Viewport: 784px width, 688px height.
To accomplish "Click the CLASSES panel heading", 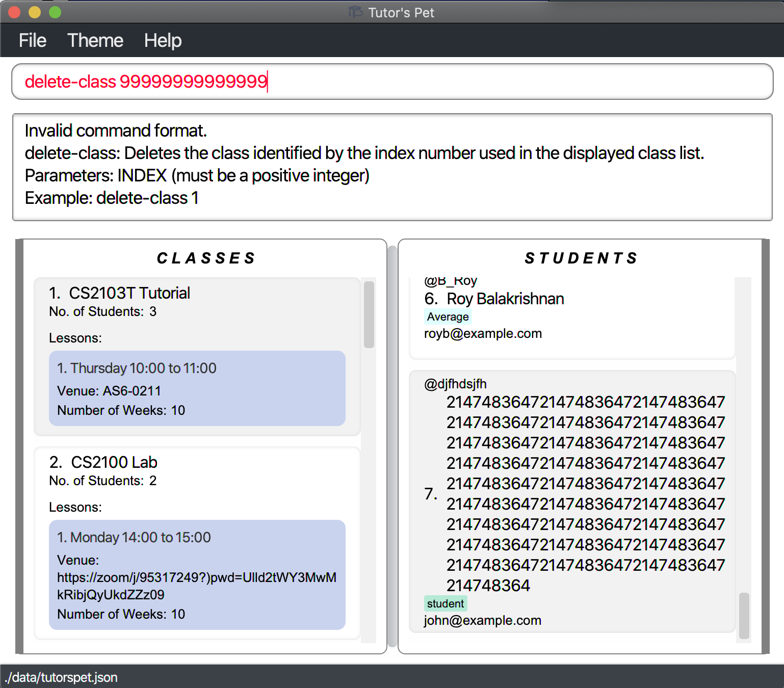I will pos(205,258).
